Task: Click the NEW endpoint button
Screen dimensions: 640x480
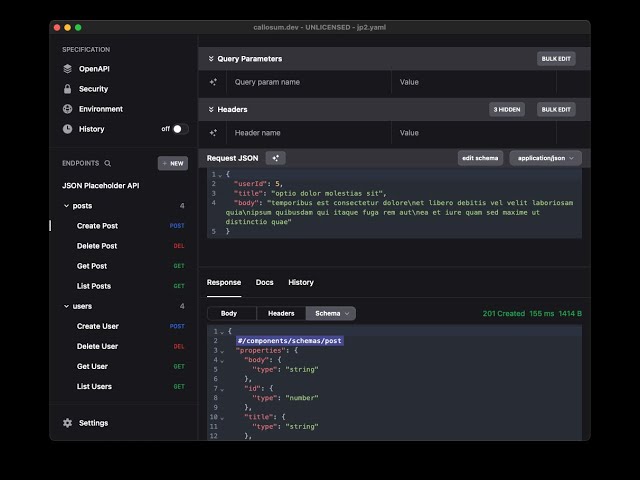Action: click(x=173, y=163)
